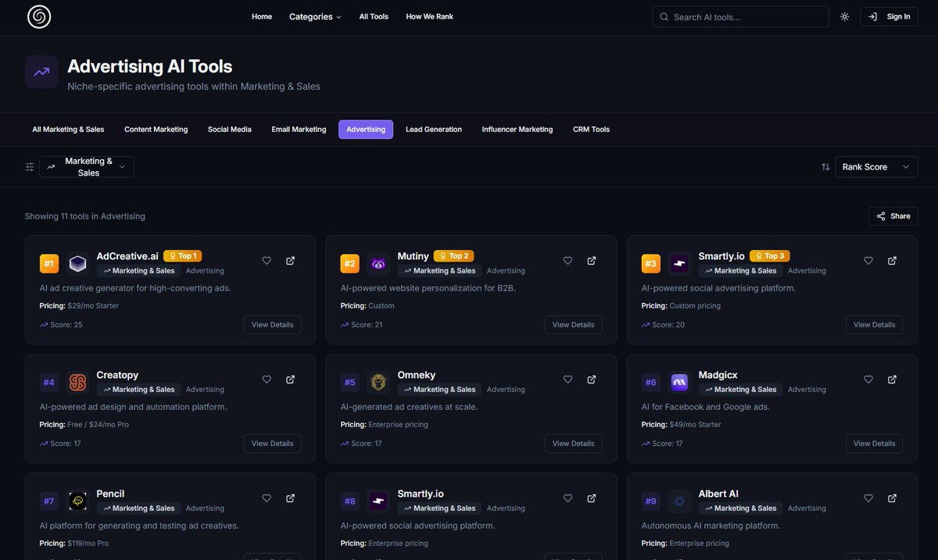Select the active Advertising tab
The width and height of the screenshot is (938, 560).
point(366,130)
